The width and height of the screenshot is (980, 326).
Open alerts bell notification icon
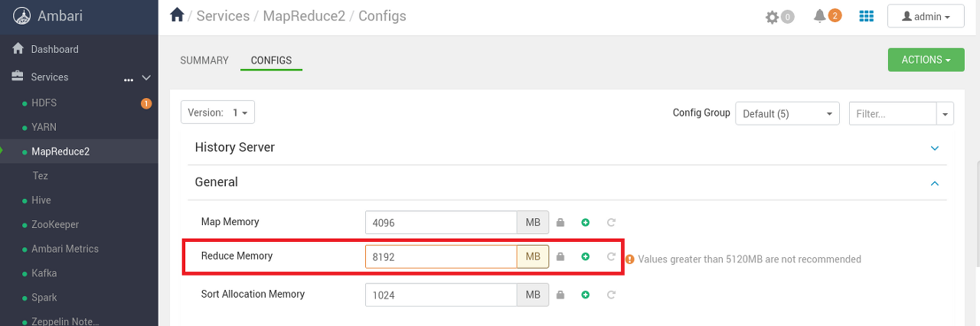820,16
